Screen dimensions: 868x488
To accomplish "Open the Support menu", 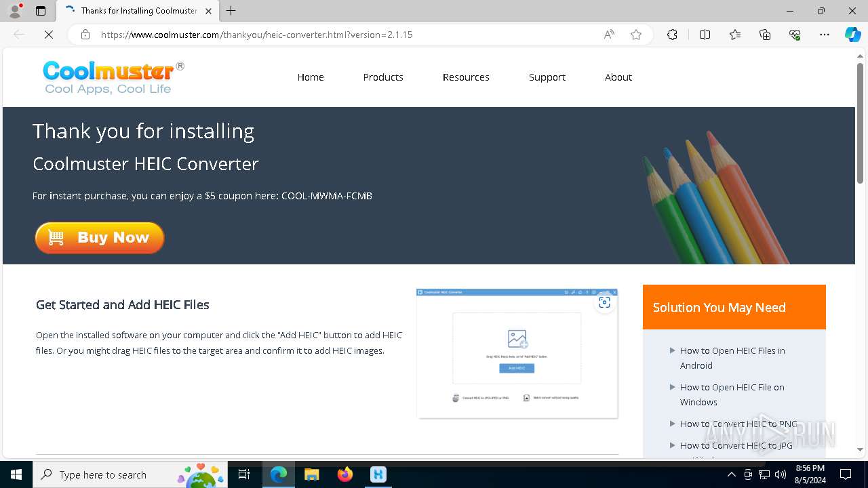I will coord(547,77).
